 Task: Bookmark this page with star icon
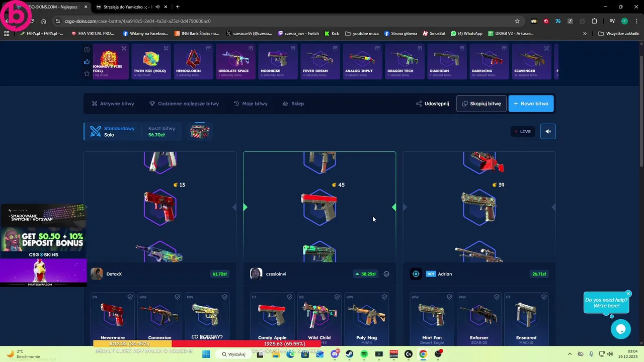(517, 21)
